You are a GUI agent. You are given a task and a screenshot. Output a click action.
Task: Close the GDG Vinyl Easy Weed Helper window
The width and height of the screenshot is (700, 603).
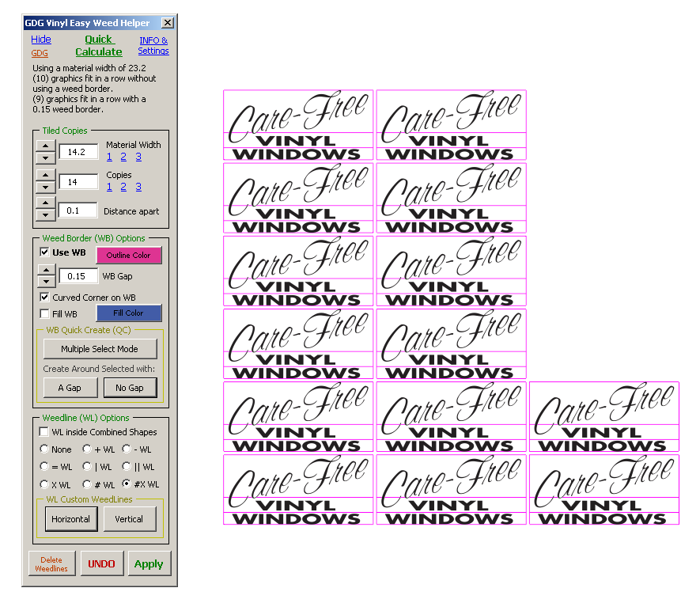(x=168, y=23)
